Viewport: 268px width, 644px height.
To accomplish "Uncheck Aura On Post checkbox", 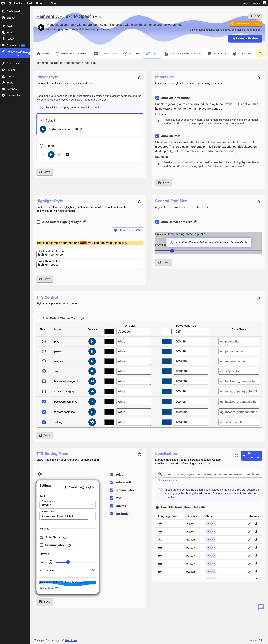I will coord(157,136).
